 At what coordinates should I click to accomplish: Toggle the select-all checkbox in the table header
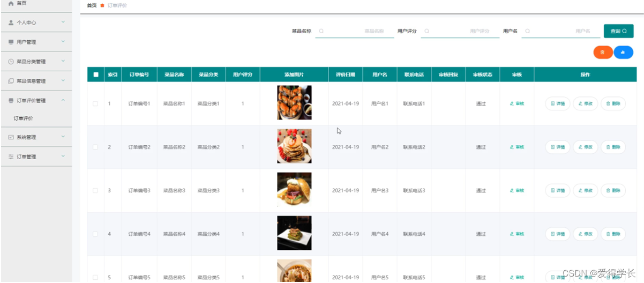(x=96, y=75)
